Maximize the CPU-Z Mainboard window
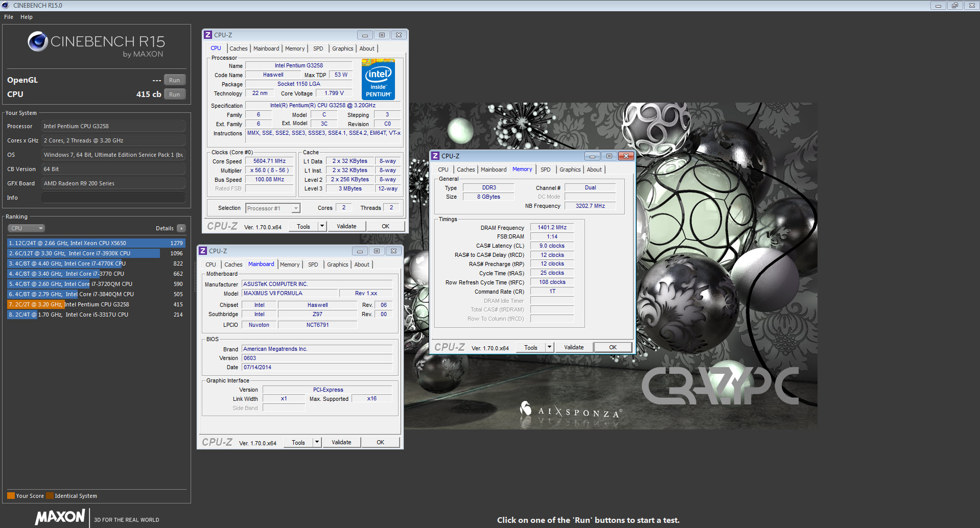Image resolution: width=980 pixels, height=528 pixels. pos(377,251)
